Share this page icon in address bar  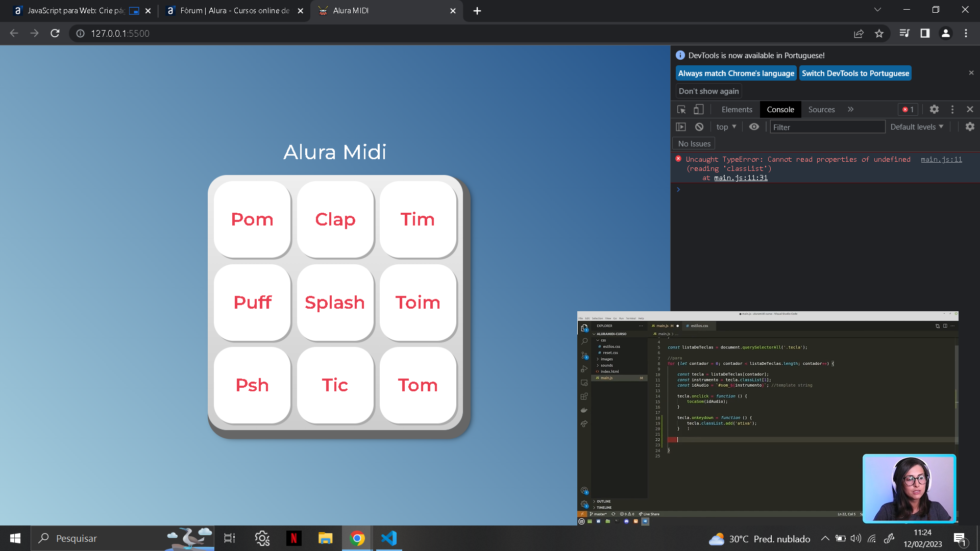pos(859,33)
